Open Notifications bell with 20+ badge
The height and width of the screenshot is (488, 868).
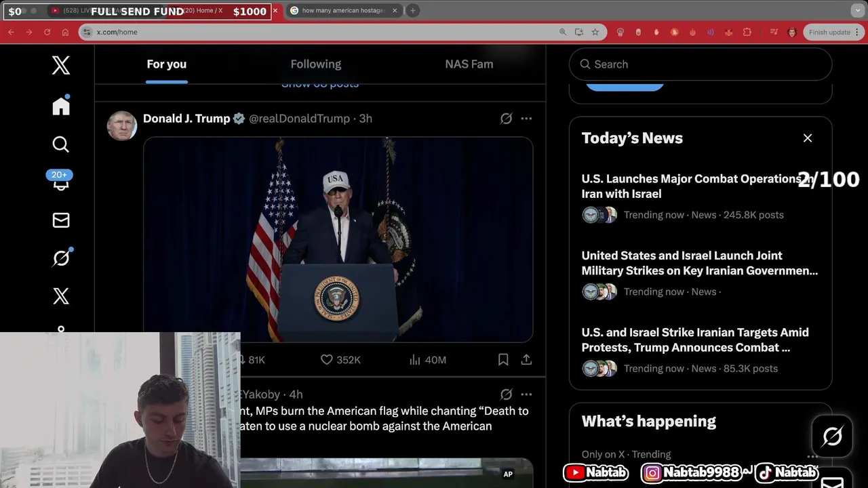pyautogui.click(x=60, y=182)
